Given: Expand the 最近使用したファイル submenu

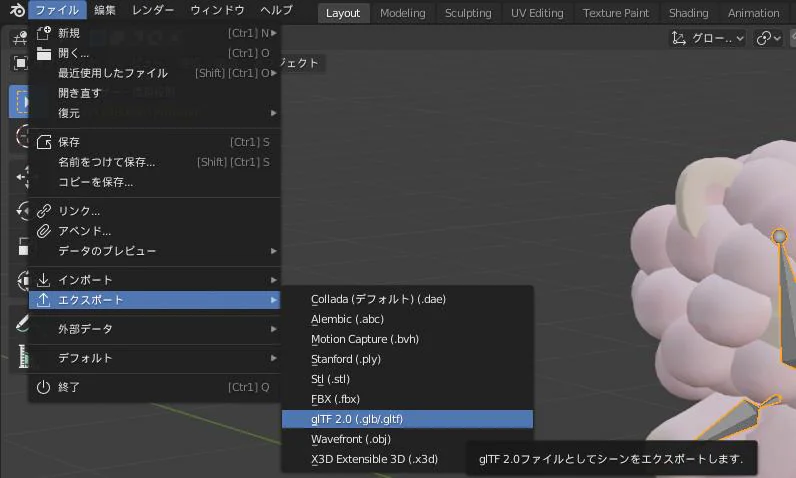Looking at the screenshot, I should [x=155, y=73].
